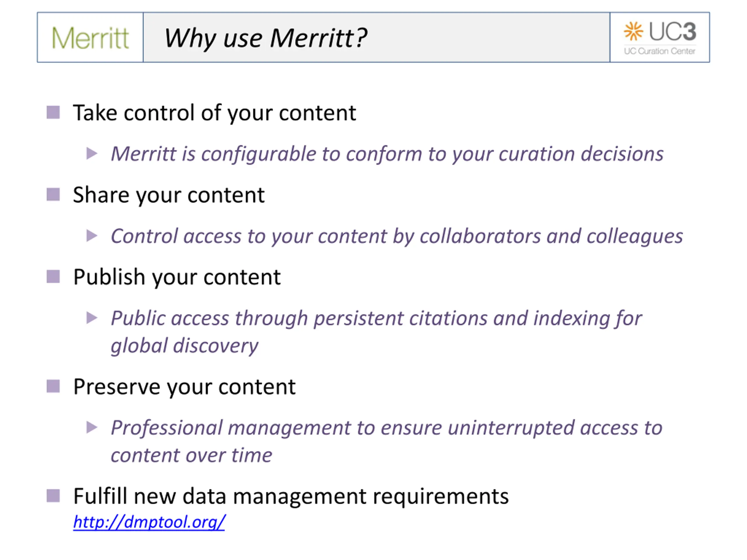
Task: Click arrow before Public access line
Action: click(x=92, y=318)
